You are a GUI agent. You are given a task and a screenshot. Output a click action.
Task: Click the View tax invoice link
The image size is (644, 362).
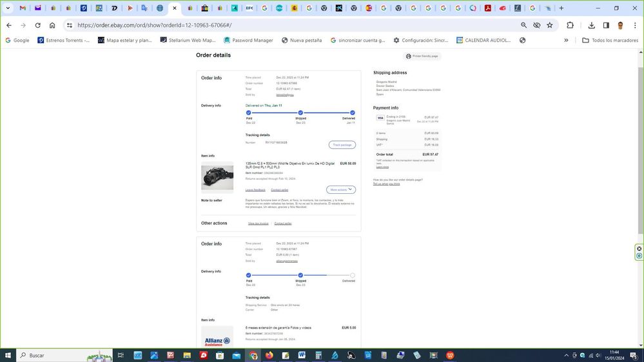pyautogui.click(x=258, y=224)
